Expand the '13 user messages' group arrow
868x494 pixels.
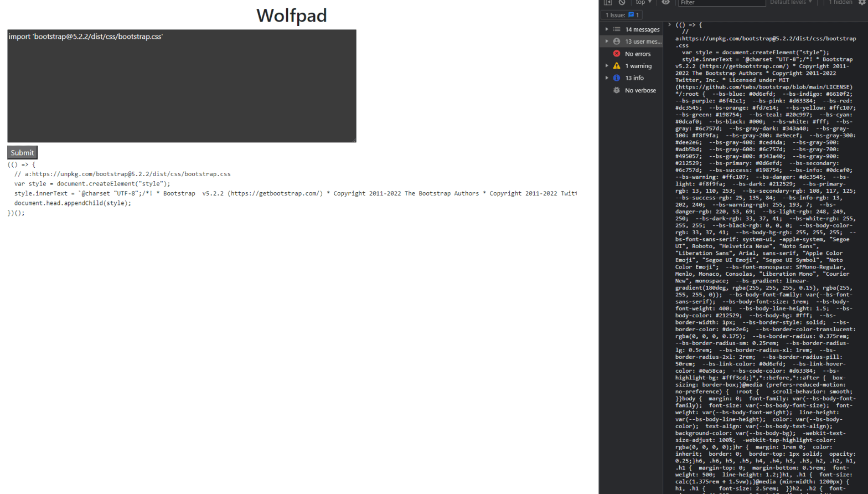tap(607, 42)
